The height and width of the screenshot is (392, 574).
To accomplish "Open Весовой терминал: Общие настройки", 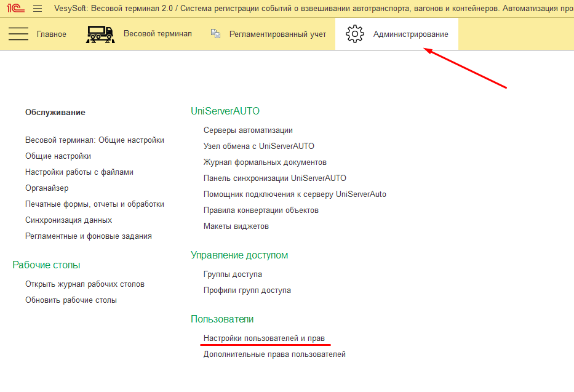I will coord(95,140).
